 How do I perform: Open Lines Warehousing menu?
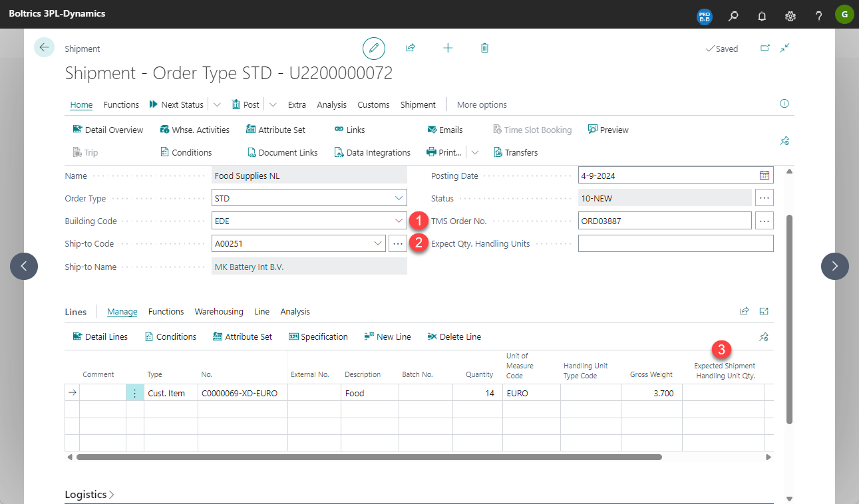(x=219, y=311)
